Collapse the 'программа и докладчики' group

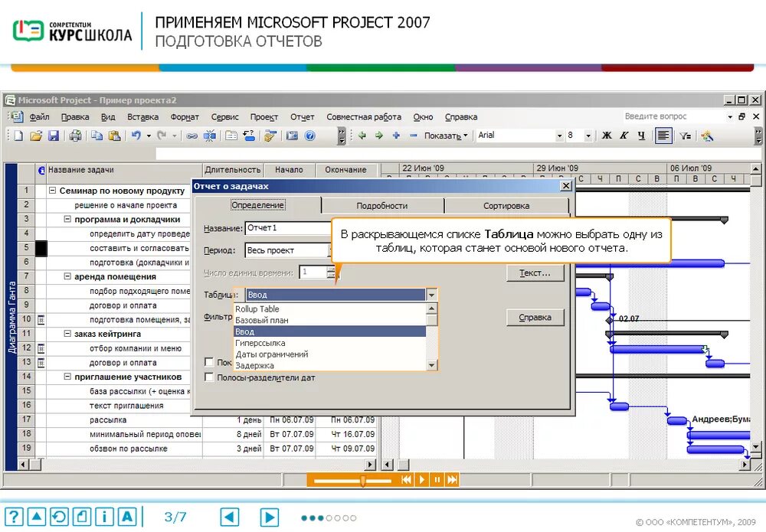(68, 219)
